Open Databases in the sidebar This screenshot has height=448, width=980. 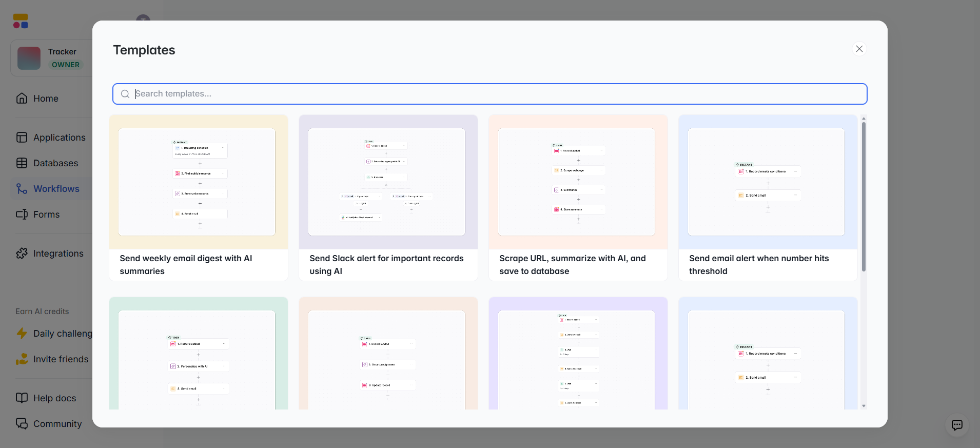tap(56, 163)
